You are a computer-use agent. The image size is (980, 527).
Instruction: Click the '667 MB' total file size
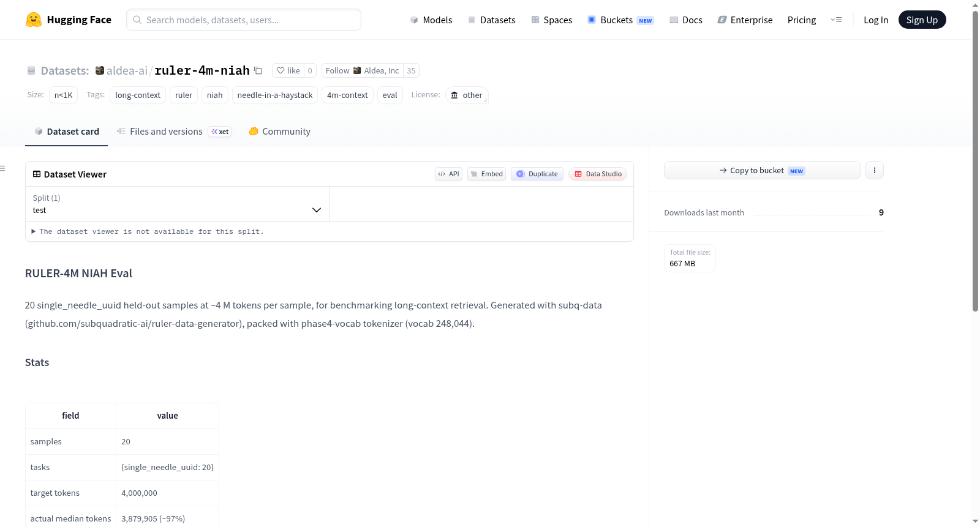click(682, 264)
